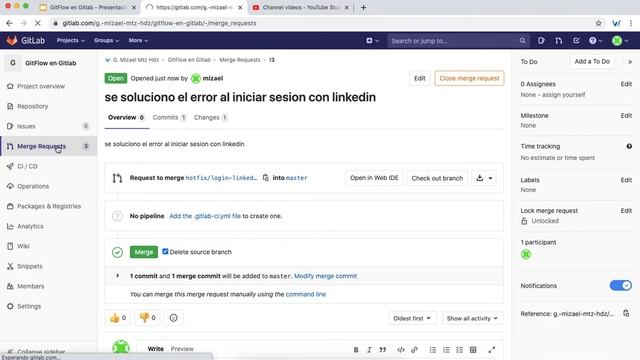Expand the commit details chevron
640x360 pixels.
(x=118, y=276)
